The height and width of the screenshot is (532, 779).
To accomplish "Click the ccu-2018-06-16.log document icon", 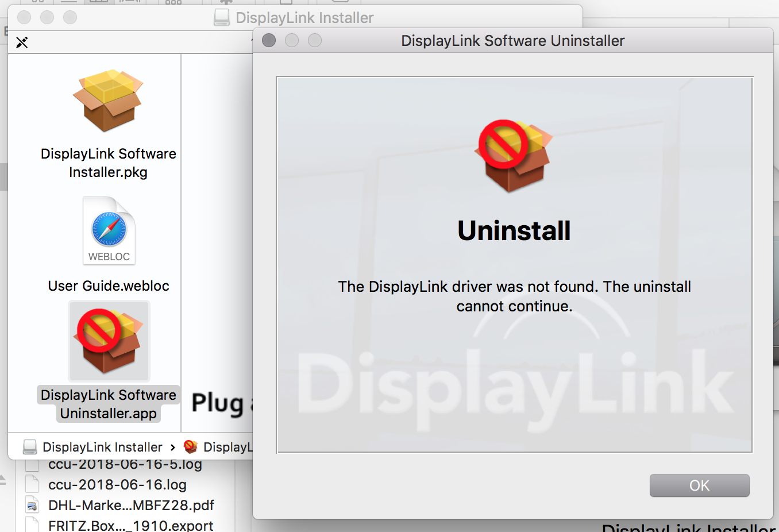I will click(32, 485).
